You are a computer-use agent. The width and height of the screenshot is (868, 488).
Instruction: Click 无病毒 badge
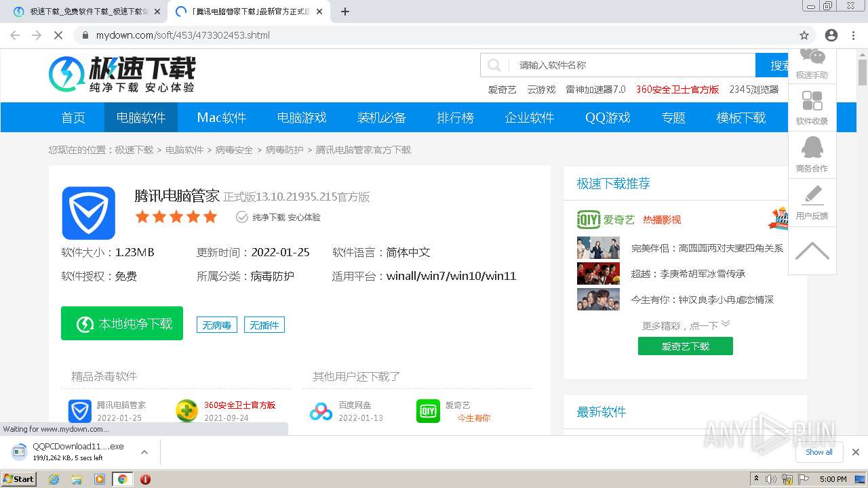pyautogui.click(x=217, y=325)
